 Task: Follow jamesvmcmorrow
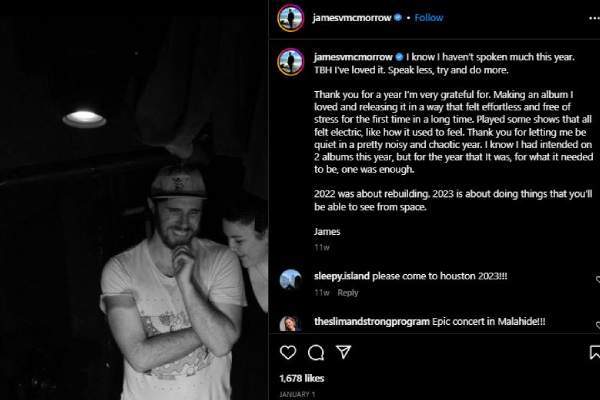(429, 18)
